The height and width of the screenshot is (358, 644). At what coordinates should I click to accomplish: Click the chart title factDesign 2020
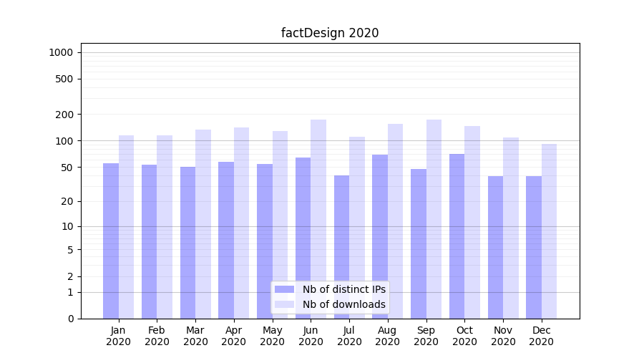(x=330, y=33)
